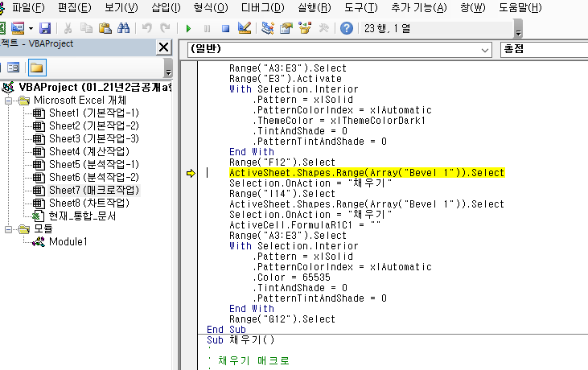Click the Paste clipboard icon

click(x=105, y=28)
